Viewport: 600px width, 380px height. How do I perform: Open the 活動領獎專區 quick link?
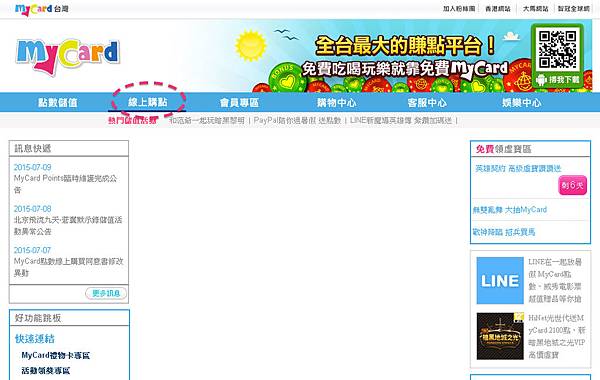(x=46, y=371)
